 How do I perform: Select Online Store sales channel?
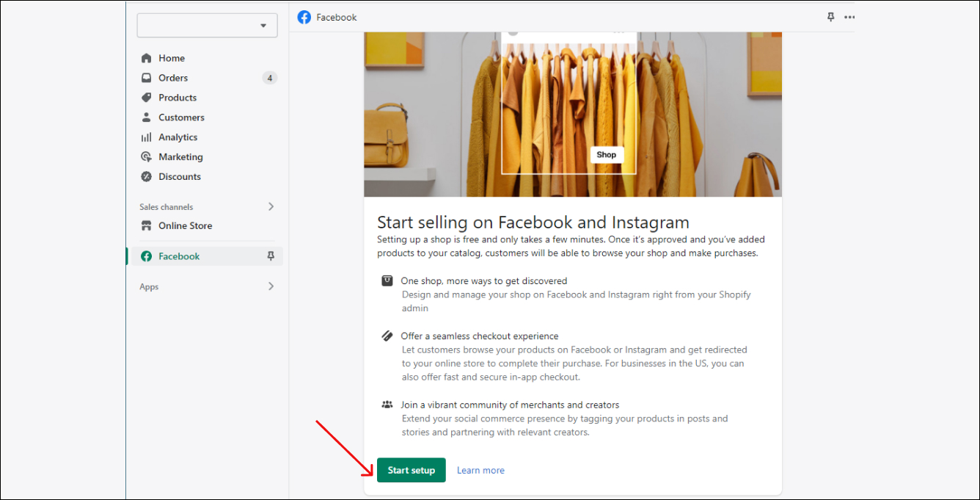(186, 226)
